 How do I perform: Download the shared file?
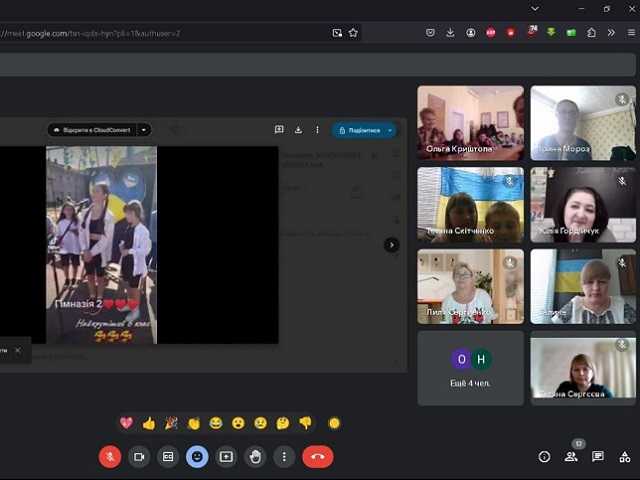tap(298, 130)
